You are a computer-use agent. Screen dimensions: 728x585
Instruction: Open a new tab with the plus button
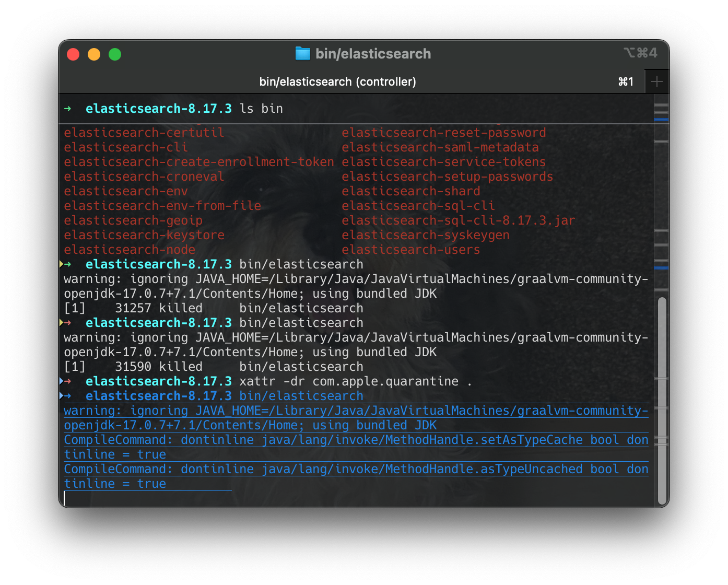pos(657,81)
